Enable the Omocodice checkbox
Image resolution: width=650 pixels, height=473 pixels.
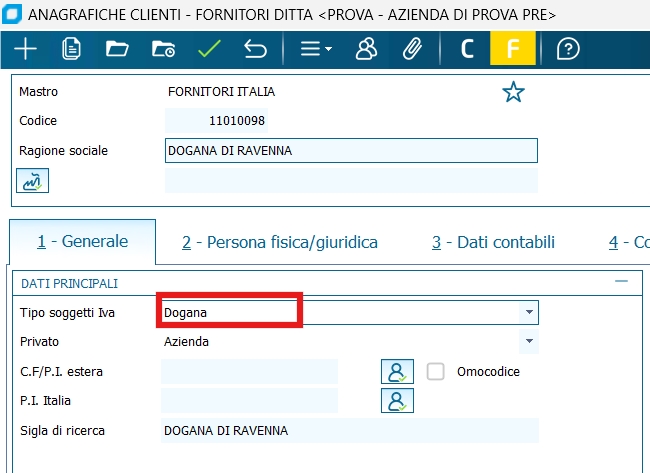436,371
